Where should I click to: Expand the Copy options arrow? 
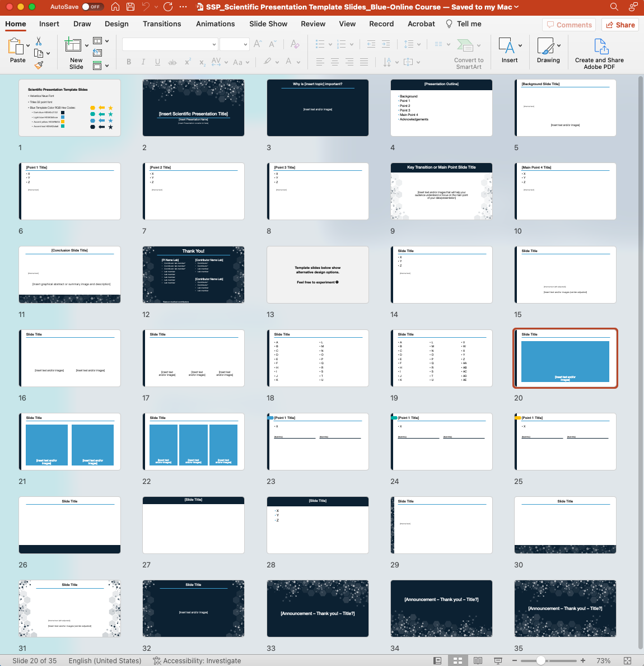coord(48,54)
